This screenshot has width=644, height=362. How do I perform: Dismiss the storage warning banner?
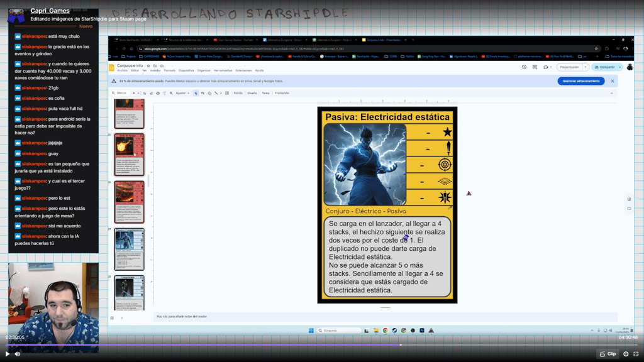coord(613,81)
